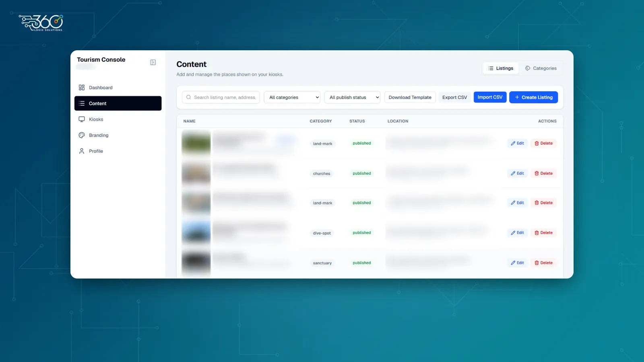Click the dive-spot category tag
Image resolution: width=644 pixels, height=362 pixels.
point(322,233)
